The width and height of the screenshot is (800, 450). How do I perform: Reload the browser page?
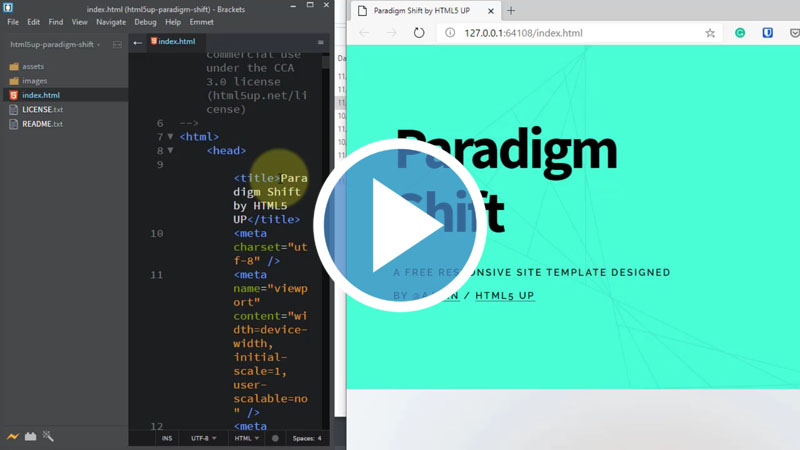tap(419, 33)
